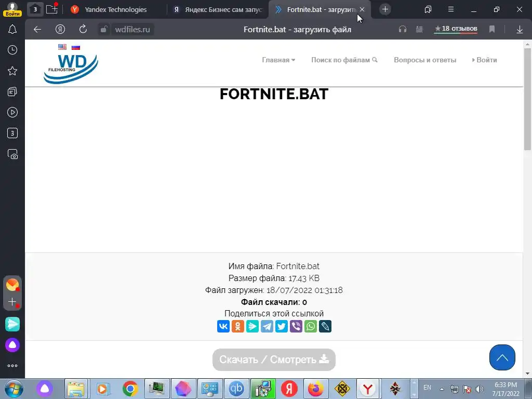Viewport: 532px width, 399px height.
Task: Open Yandex home button in toolbar
Action: click(60, 30)
